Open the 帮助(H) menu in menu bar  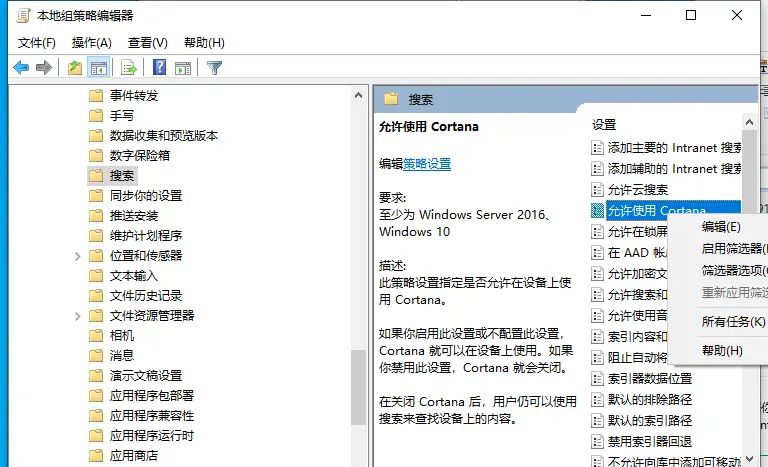(x=204, y=43)
